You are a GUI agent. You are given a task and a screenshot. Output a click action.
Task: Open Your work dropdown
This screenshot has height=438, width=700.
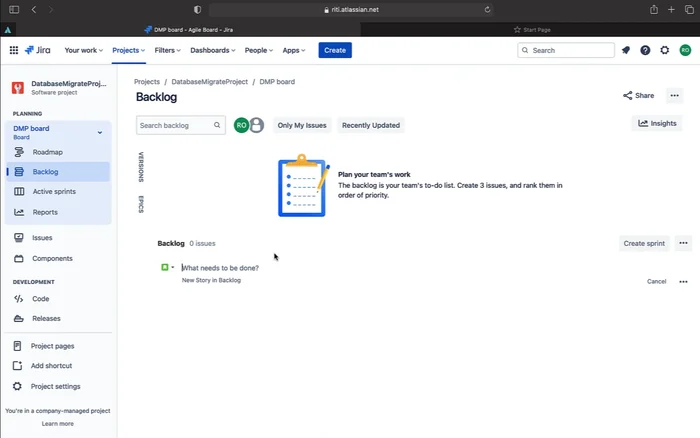(x=83, y=50)
